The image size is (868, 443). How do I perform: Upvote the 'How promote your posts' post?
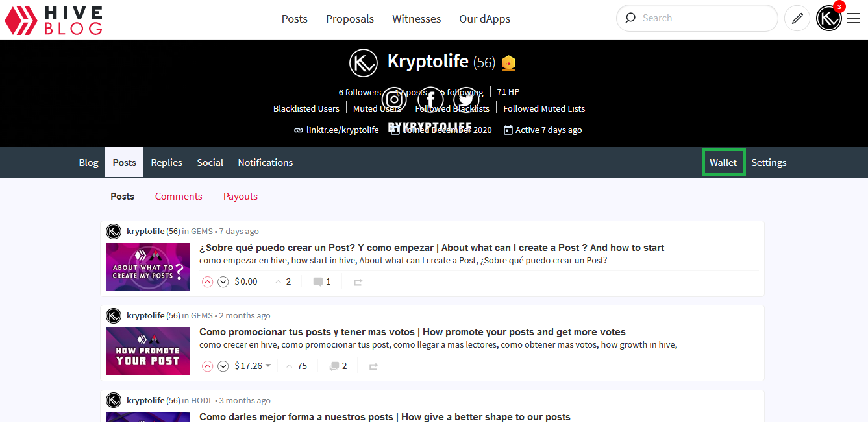(207, 366)
